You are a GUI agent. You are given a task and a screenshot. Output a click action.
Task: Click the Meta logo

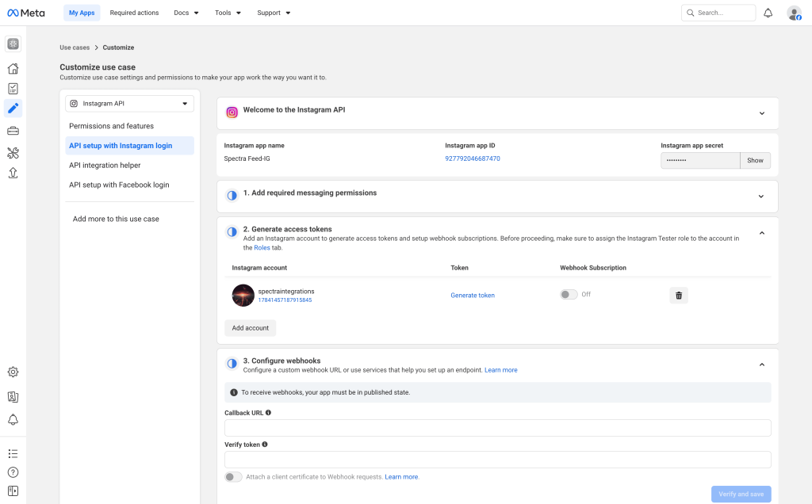click(26, 13)
